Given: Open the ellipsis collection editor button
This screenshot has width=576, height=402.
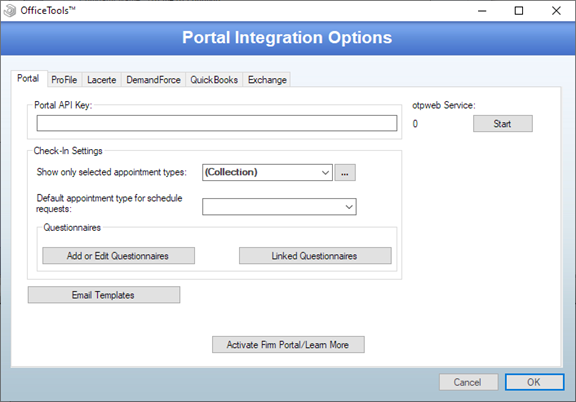Looking at the screenshot, I should tap(345, 173).
